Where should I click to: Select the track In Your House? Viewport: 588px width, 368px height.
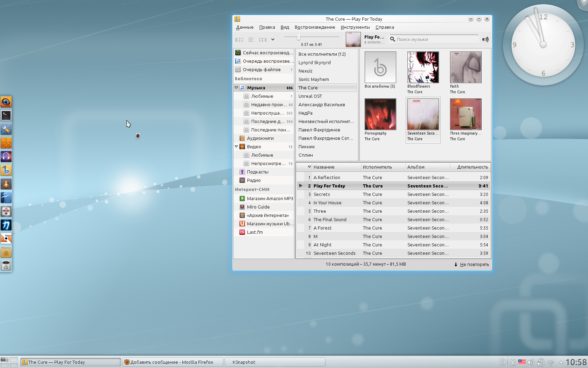[393, 203]
